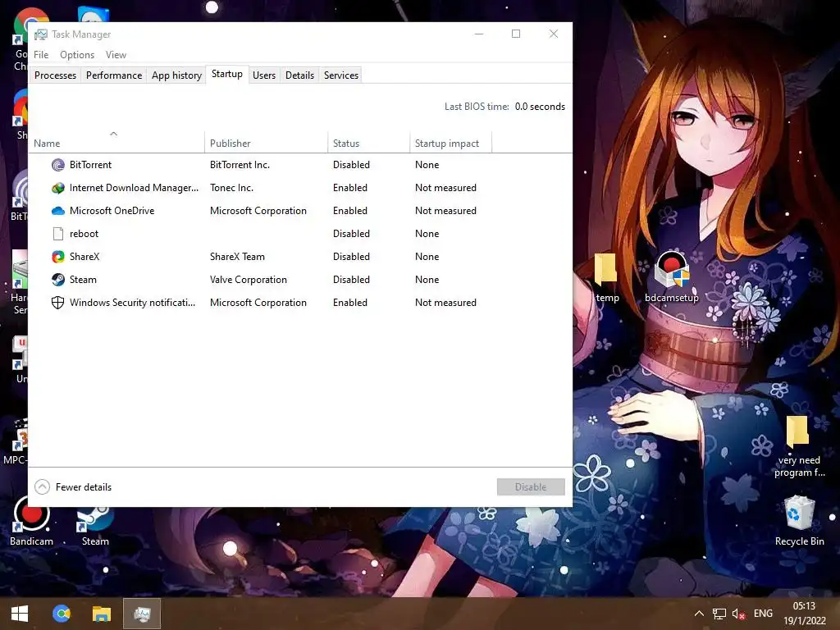Viewport: 840px width, 630px height.
Task: Click the 'Tonec Inc.' publisher cell
Action: click(x=232, y=188)
